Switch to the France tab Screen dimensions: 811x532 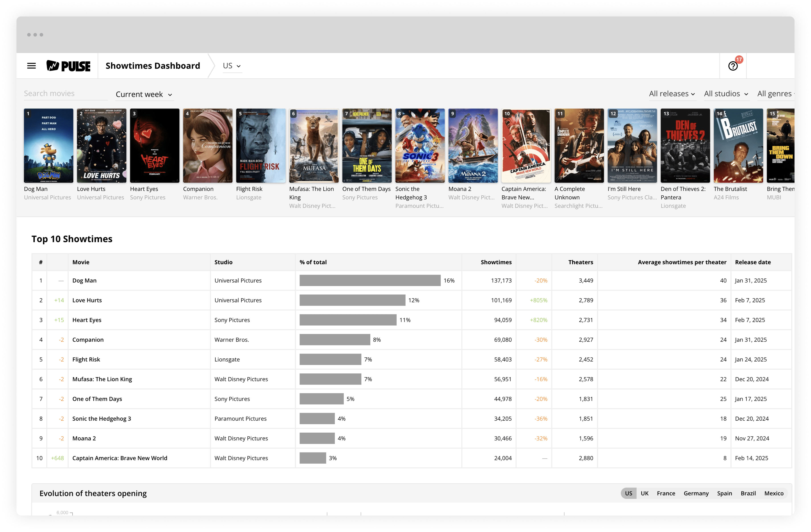[x=666, y=493]
